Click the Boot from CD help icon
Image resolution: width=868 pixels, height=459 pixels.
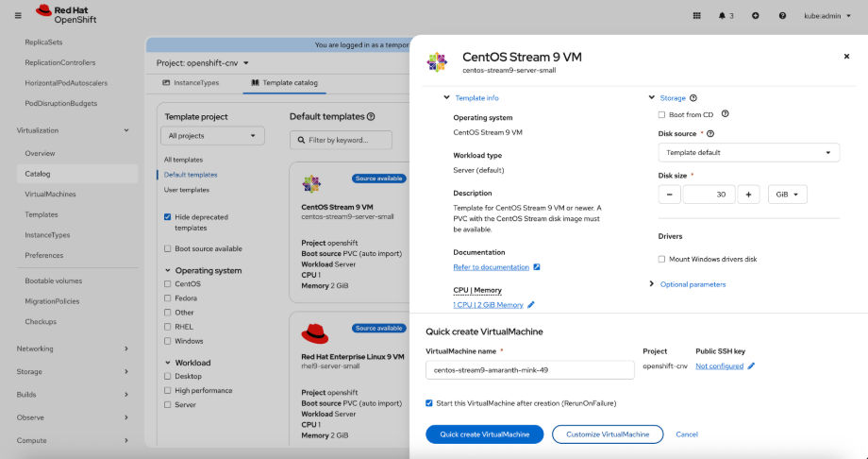726,113
